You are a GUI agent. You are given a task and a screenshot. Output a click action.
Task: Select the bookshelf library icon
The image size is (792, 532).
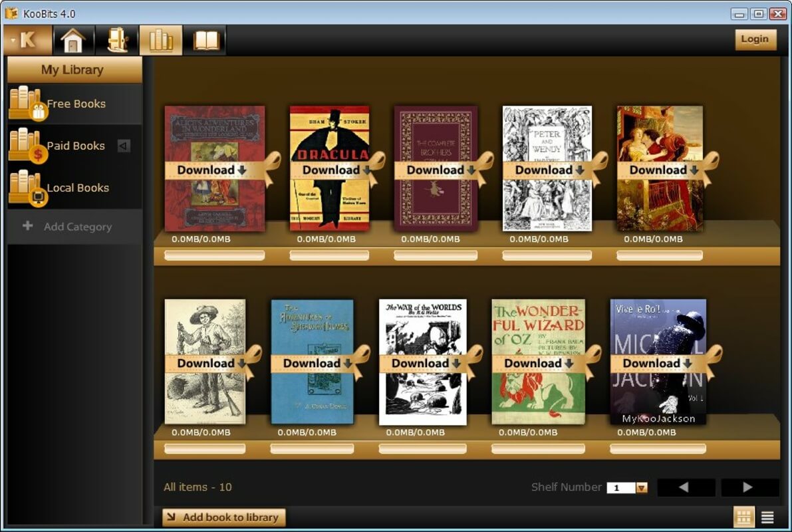coord(160,41)
